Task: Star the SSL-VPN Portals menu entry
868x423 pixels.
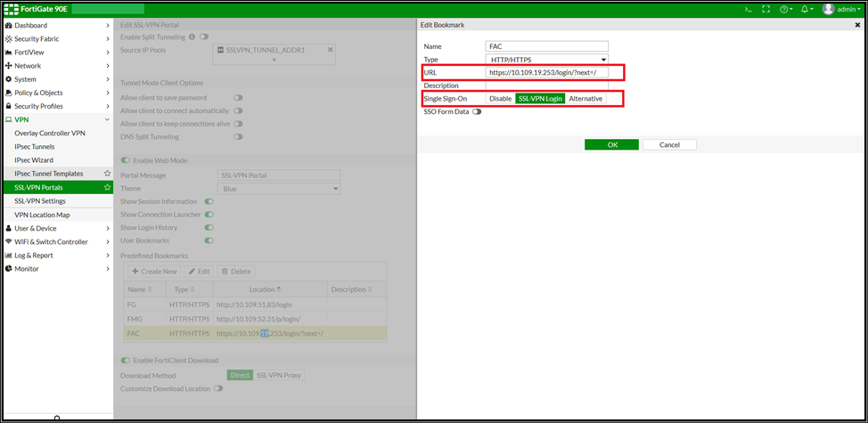Action: click(108, 188)
